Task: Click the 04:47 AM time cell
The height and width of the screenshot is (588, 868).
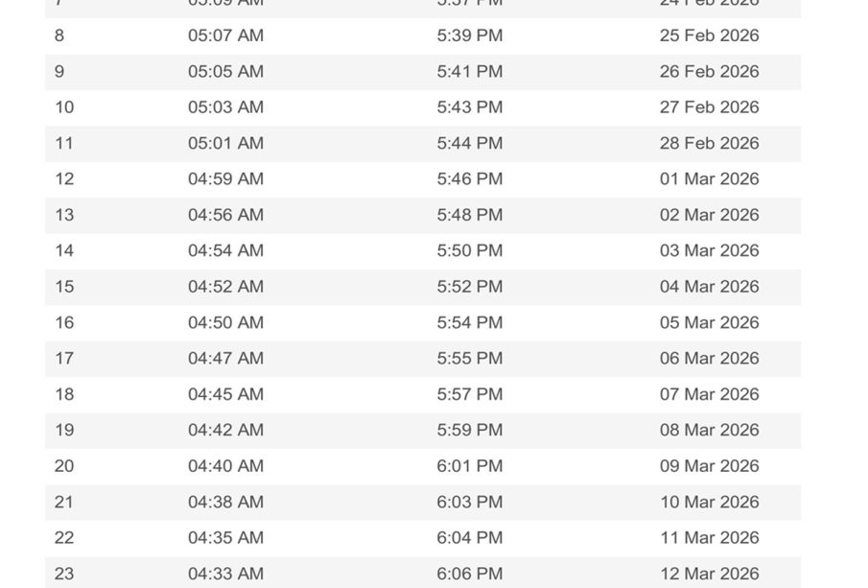Action: click(225, 359)
